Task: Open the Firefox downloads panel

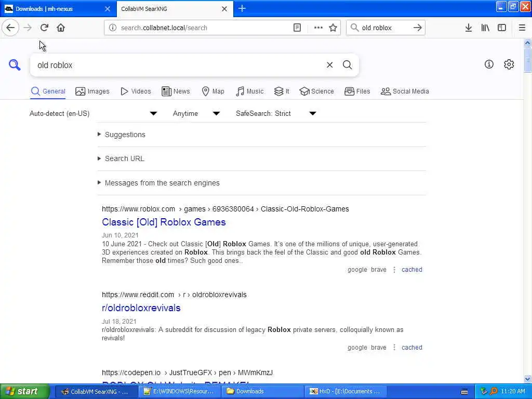Action: coord(469,28)
